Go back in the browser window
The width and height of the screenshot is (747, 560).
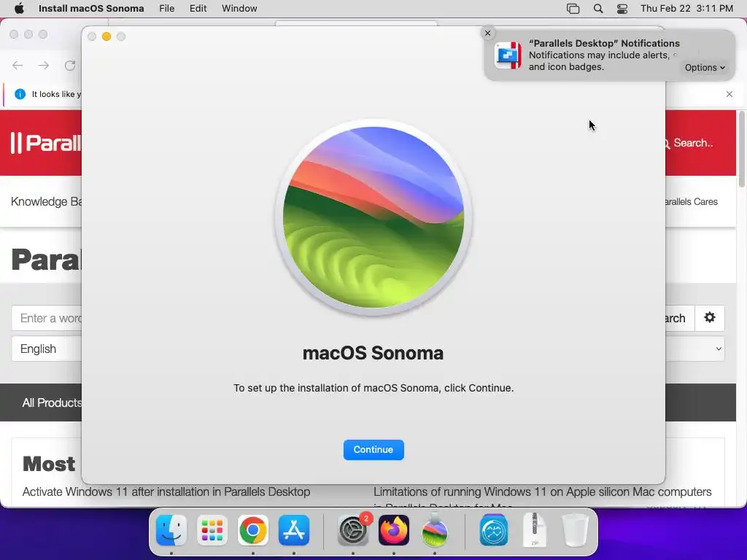click(18, 65)
